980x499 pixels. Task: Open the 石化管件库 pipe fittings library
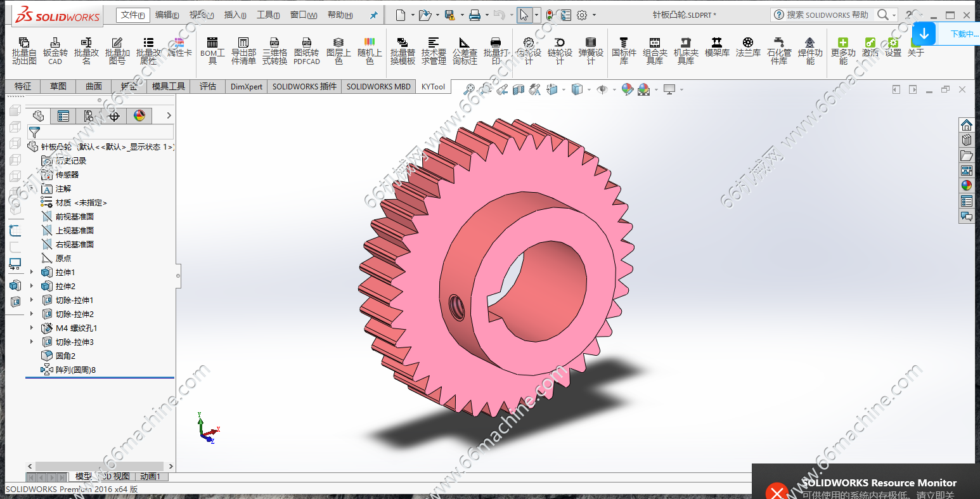tap(779, 50)
